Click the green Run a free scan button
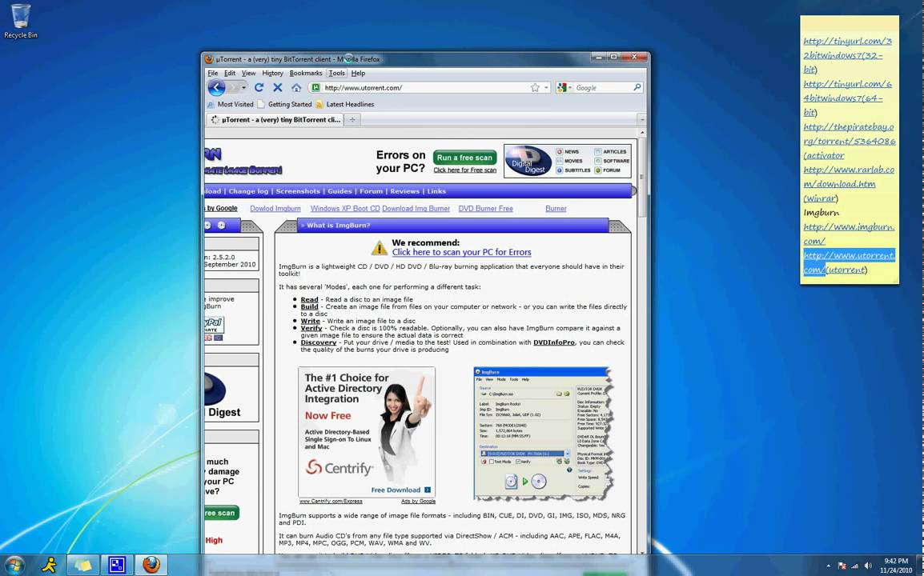Screen dimensions: 924x576 point(465,158)
